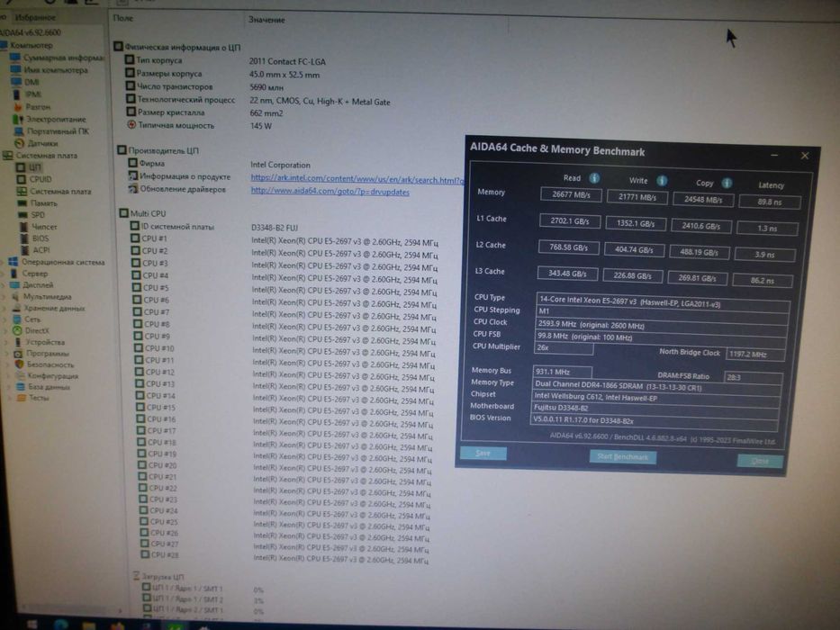Click the DMI icon in the tree
This screenshot has height=630, width=840.
click(x=16, y=82)
